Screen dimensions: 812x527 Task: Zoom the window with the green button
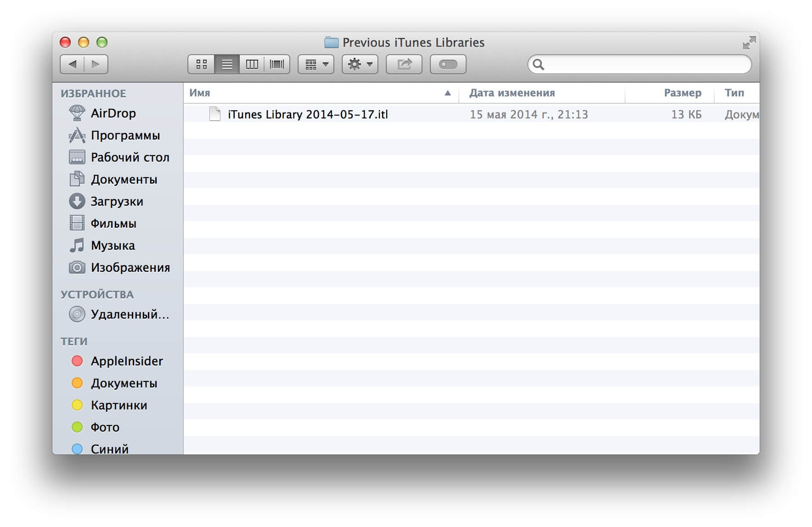(102, 42)
